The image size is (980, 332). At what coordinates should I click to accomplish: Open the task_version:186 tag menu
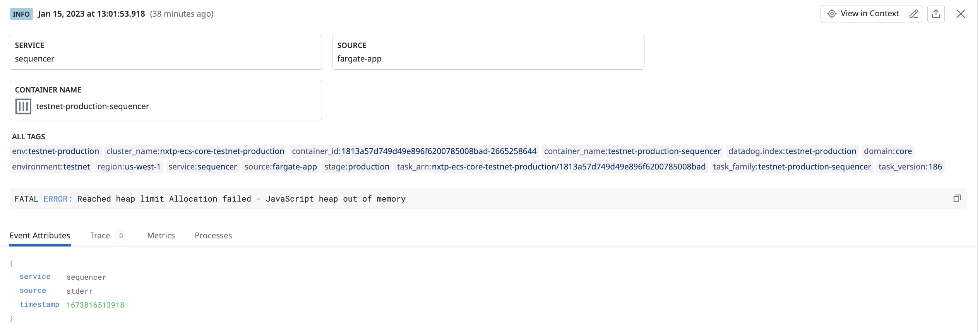point(910,166)
